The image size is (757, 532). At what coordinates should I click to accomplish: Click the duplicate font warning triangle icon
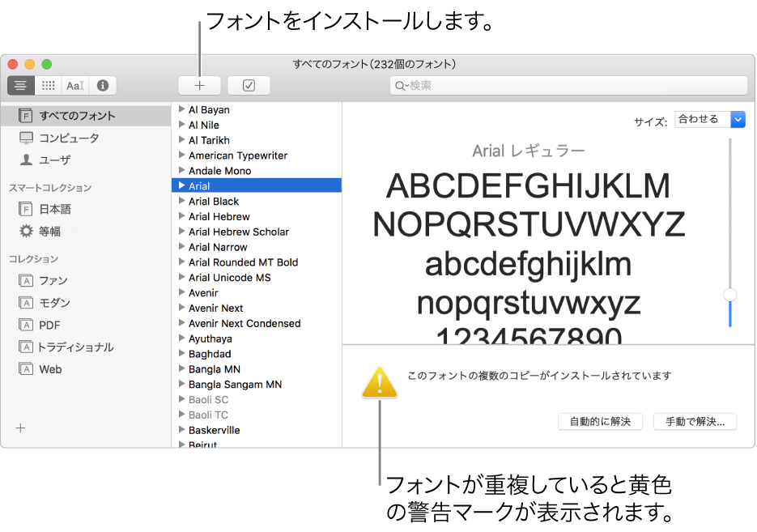(x=379, y=381)
